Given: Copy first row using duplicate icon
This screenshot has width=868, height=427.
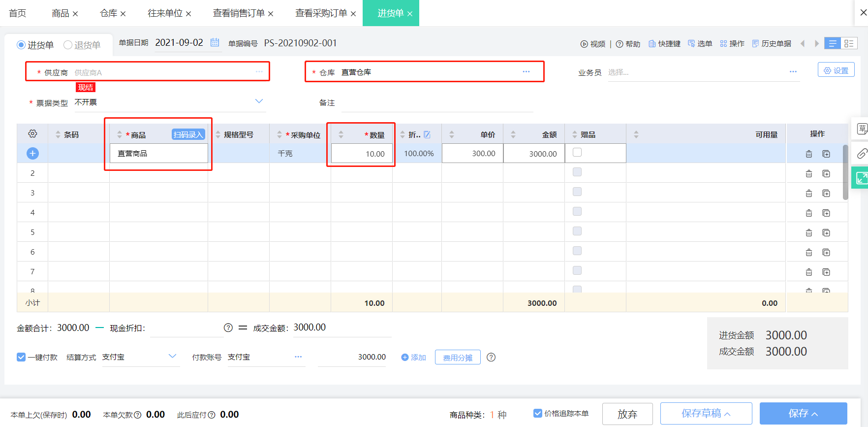Looking at the screenshot, I should point(826,154).
